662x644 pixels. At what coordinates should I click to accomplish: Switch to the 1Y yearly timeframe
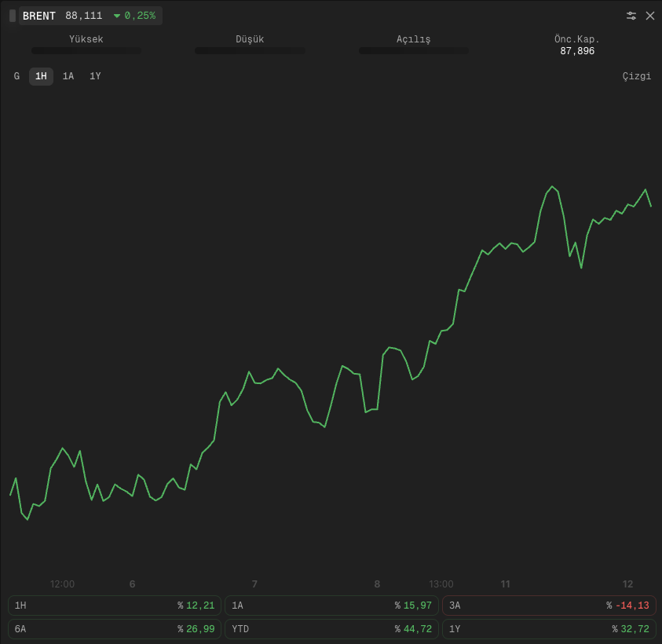point(95,76)
